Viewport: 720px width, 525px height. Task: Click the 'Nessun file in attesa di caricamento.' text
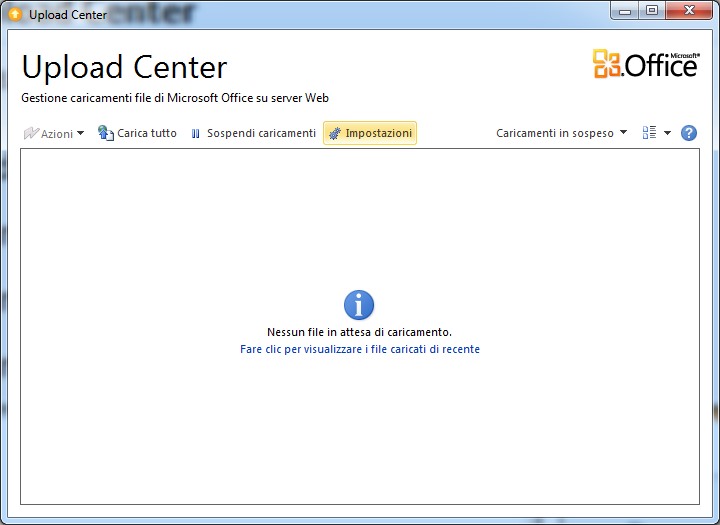(x=360, y=332)
